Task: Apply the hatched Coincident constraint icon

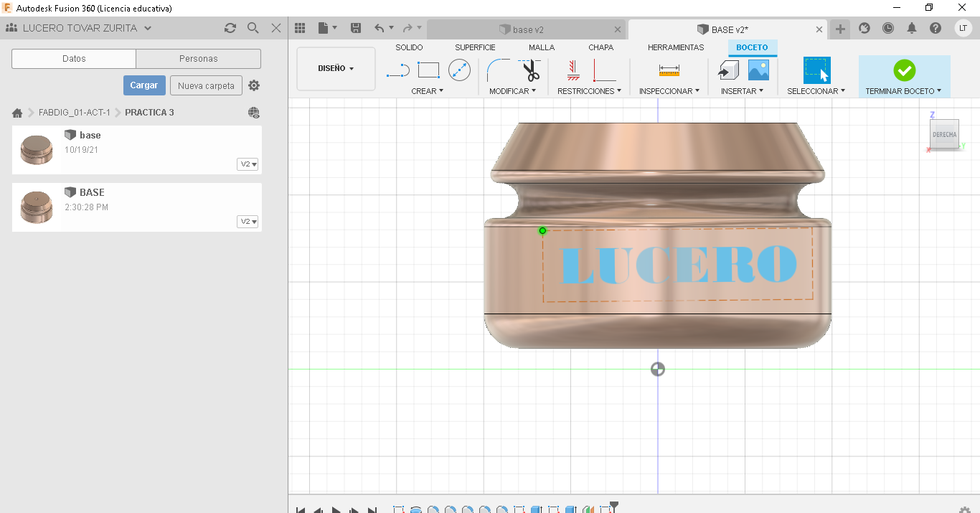Action: click(573, 70)
